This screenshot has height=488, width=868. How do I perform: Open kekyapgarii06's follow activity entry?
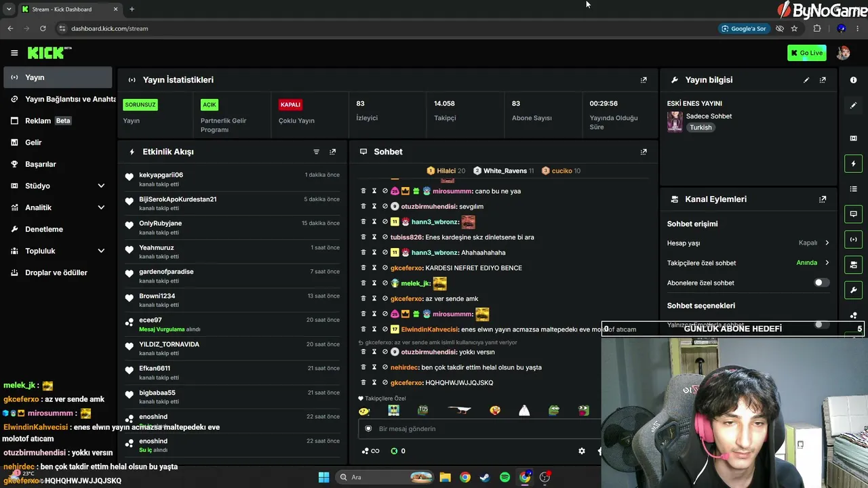(233, 180)
